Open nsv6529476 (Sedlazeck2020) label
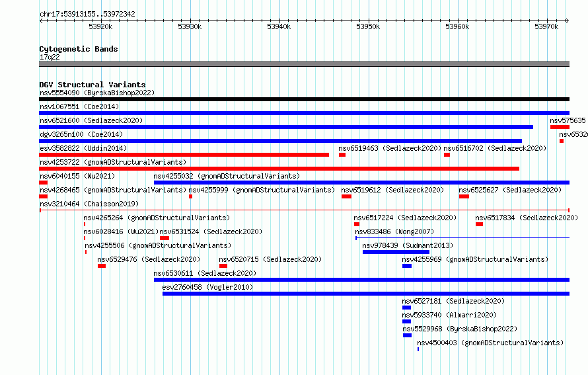The image size is (588, 375). (x=149, y=259)
